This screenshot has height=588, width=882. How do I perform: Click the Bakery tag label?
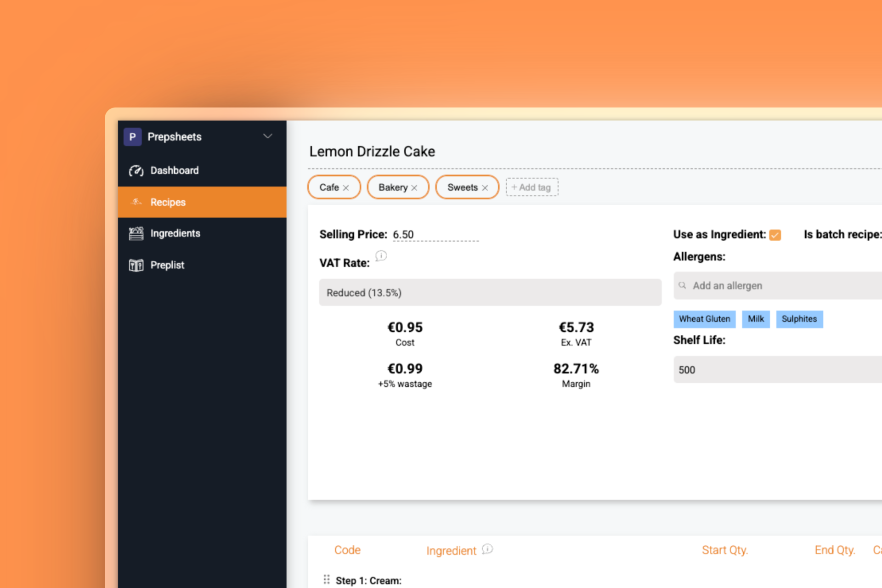pos(393,187)
